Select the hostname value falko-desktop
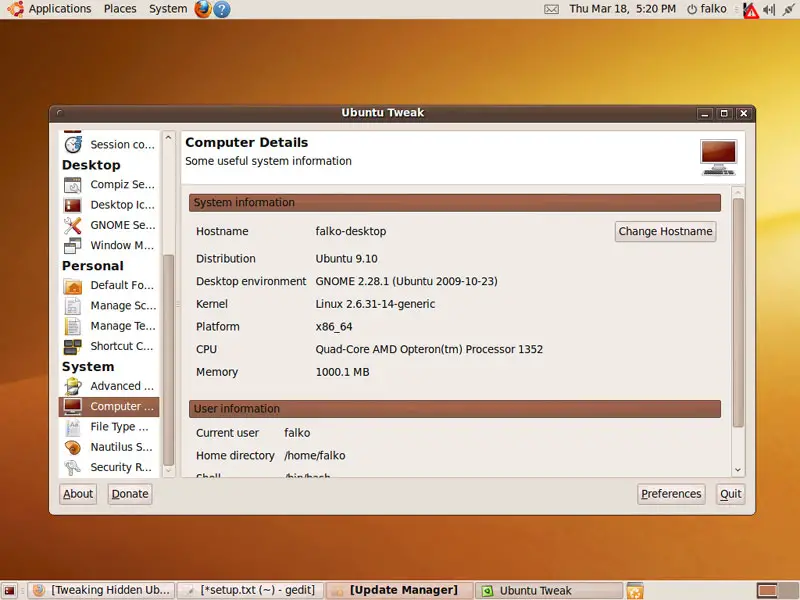Image resolution: width=800 pixels, height=600 pixels. 351,231
